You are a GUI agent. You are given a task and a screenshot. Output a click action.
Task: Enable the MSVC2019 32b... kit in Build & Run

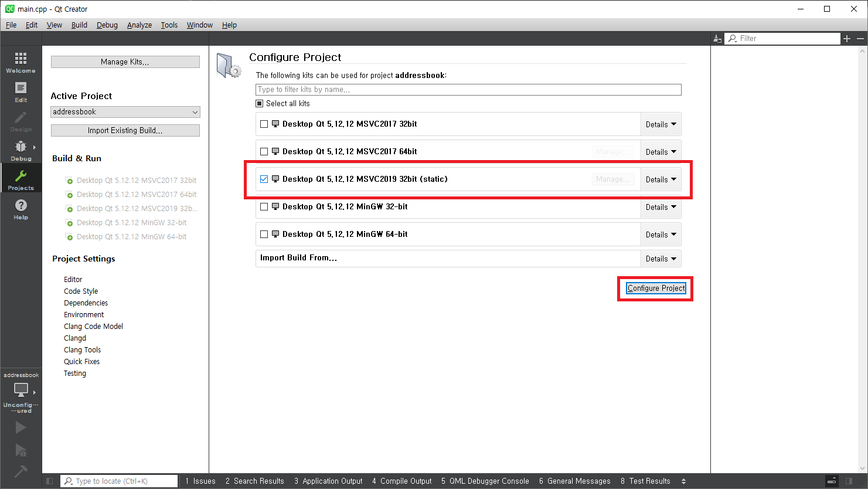point(132,209)
